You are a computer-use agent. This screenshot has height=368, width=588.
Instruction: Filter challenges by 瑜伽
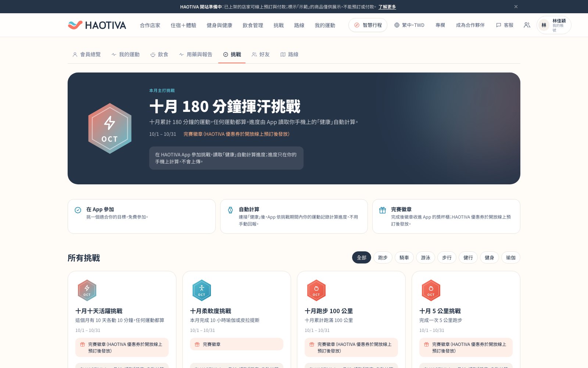click(511, 258)
